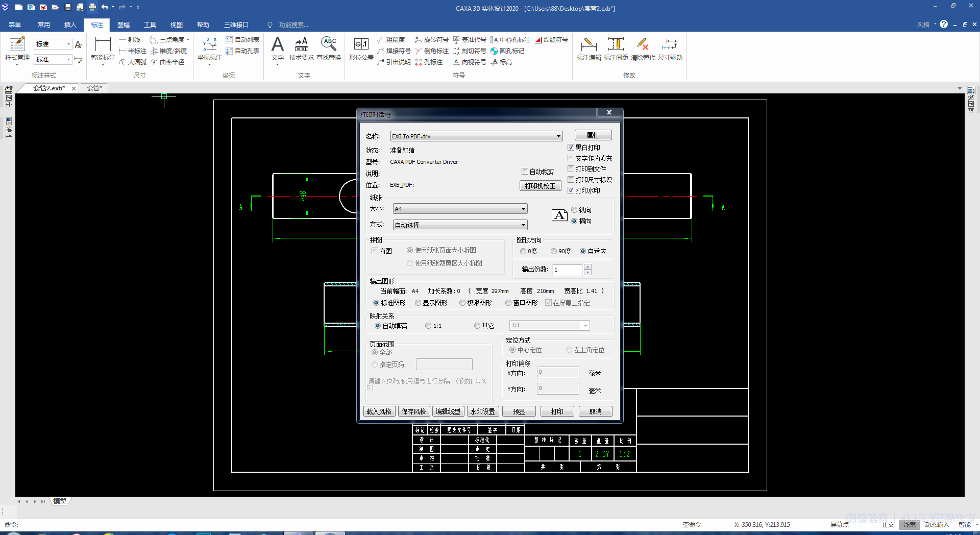Select the Smart Dimension (智能标注) tool
Viewport: 980px width, 535px height.
point(103,50)
